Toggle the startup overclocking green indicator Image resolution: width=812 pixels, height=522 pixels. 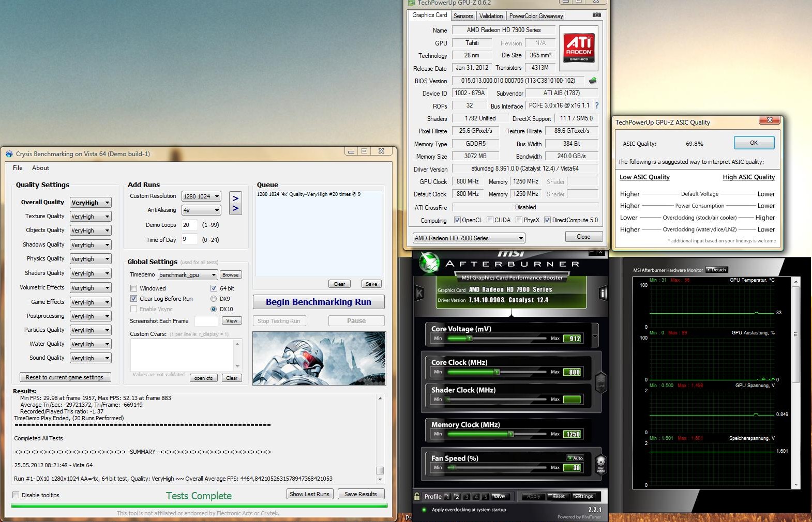424,510
